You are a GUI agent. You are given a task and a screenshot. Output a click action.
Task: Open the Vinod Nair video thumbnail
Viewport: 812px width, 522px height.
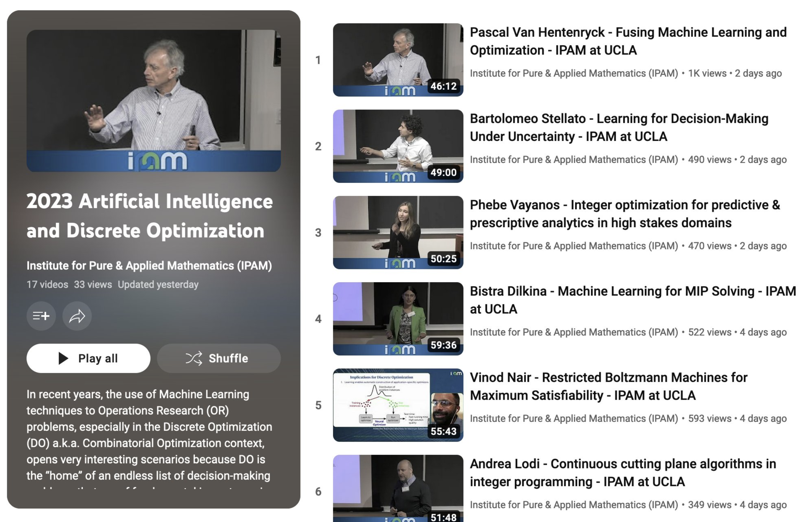coord(398,405)
